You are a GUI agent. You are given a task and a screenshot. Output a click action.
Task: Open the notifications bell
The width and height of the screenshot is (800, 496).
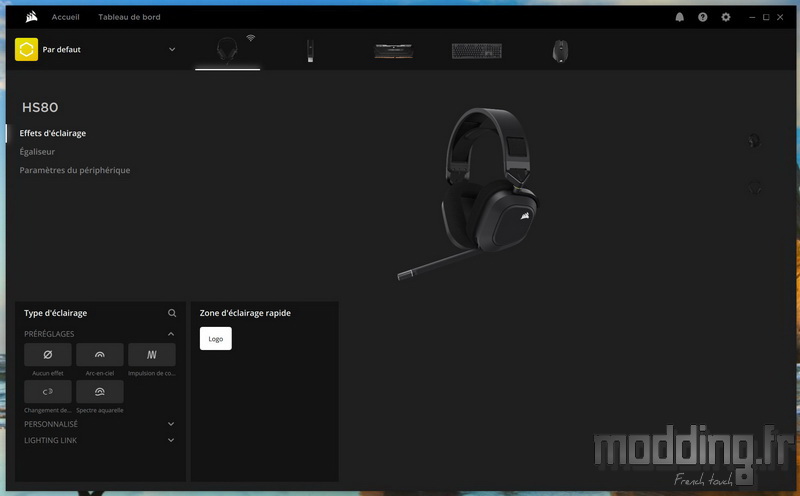point(680,17)
